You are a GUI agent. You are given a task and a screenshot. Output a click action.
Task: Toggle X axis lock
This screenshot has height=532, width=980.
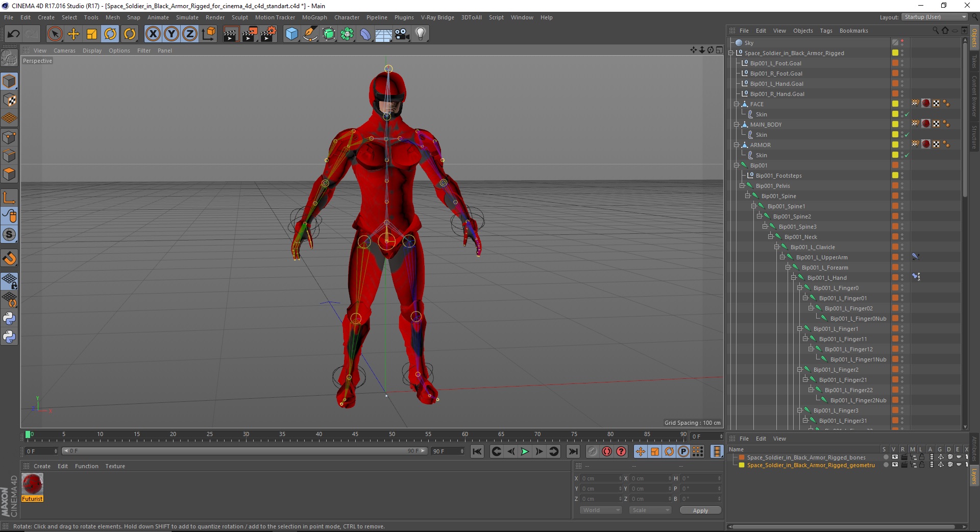153,34
